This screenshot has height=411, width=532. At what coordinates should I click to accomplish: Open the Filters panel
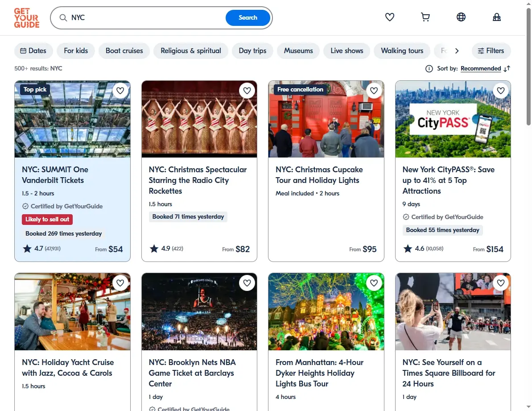[491, 50]
